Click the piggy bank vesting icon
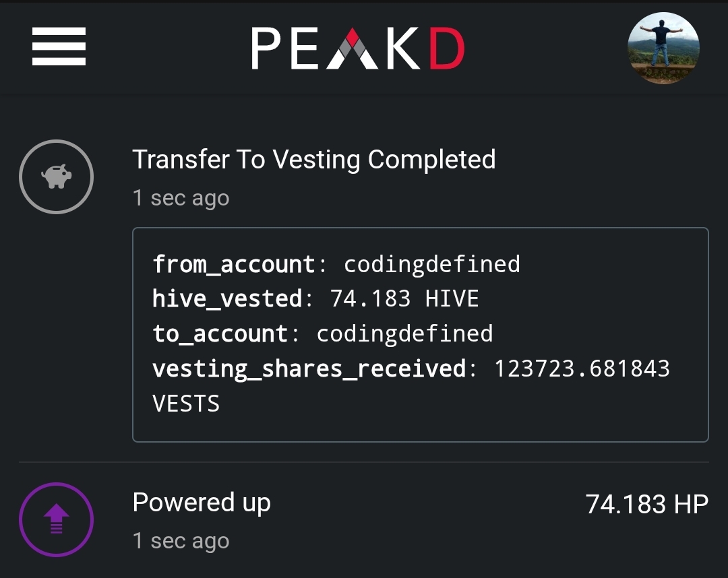This screenshot has width=728, height=578. point(56,176)
